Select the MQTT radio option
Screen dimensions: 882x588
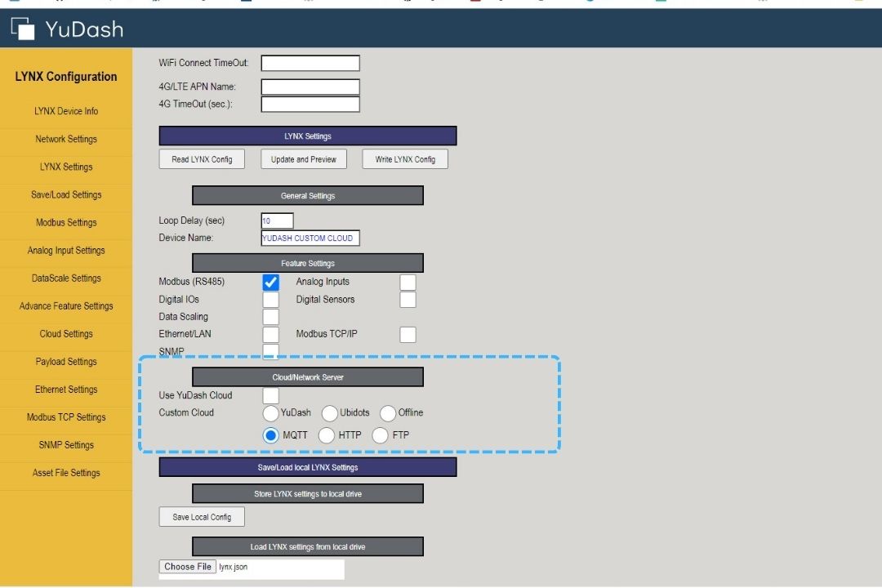click(270, 435)
